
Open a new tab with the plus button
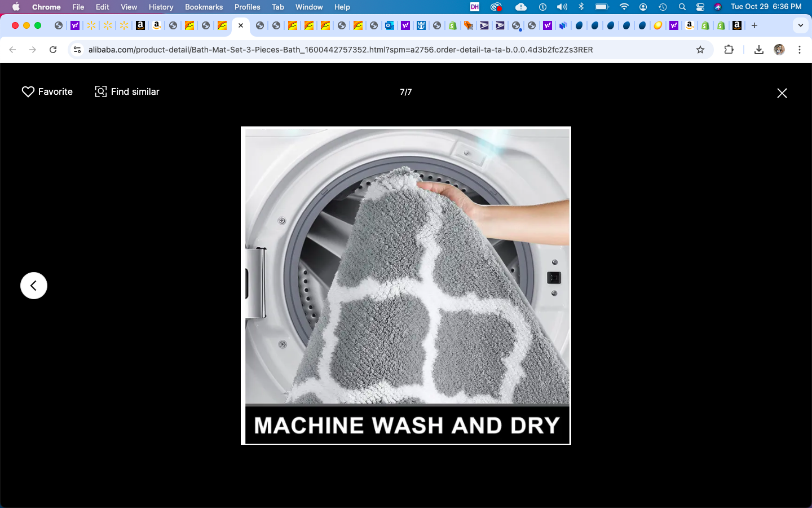[x=754, y=25]
